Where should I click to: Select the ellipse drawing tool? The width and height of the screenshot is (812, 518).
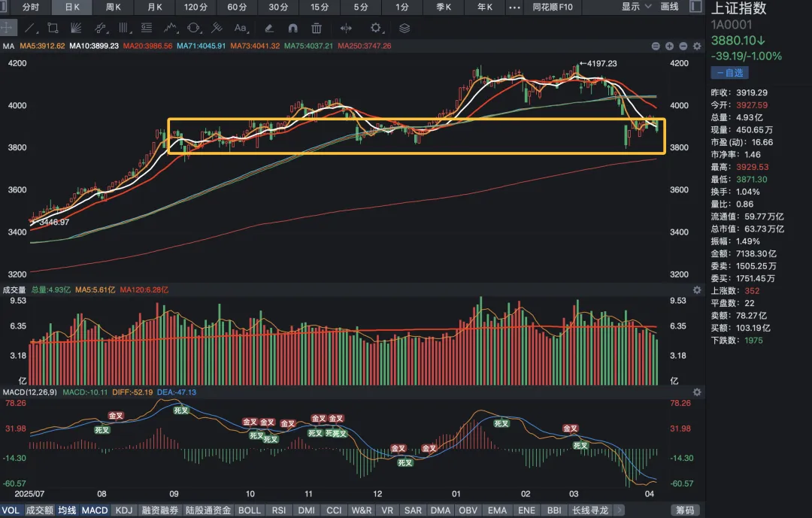tap(194, 28)
